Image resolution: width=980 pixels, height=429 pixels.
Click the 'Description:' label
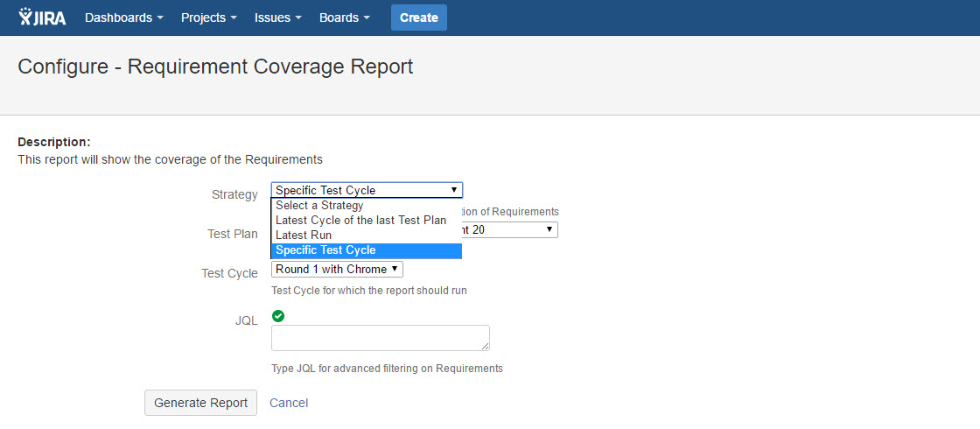54,142
